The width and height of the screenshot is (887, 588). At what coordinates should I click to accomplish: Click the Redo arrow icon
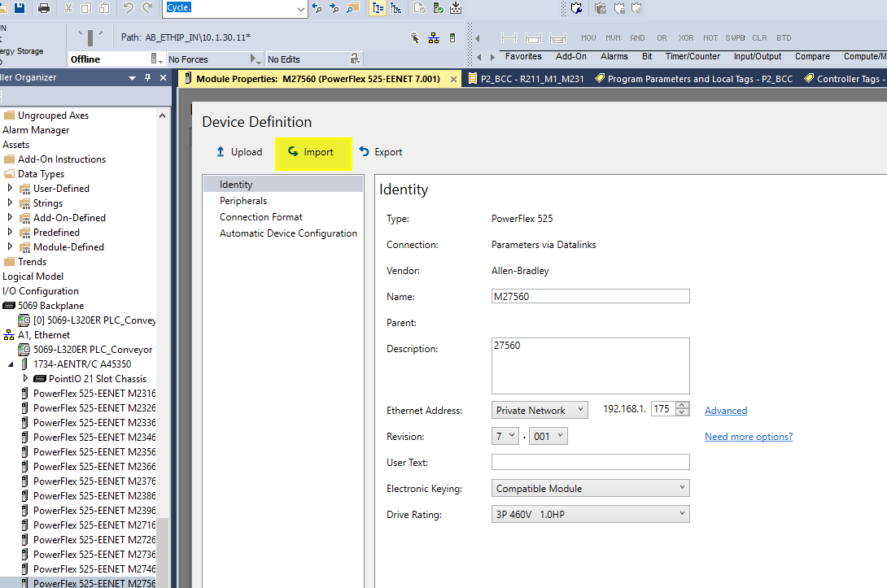[147, 8]
